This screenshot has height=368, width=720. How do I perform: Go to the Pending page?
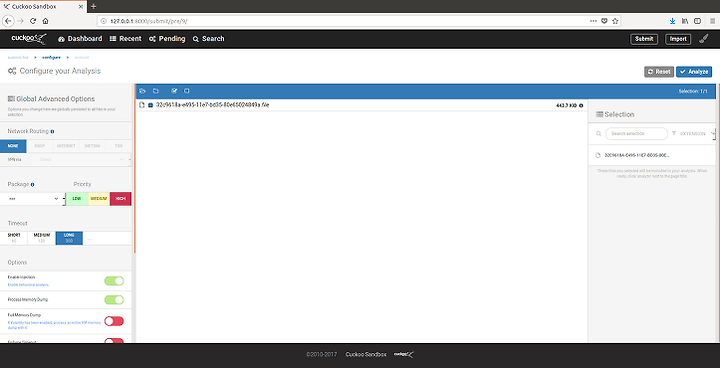(167, 39)
